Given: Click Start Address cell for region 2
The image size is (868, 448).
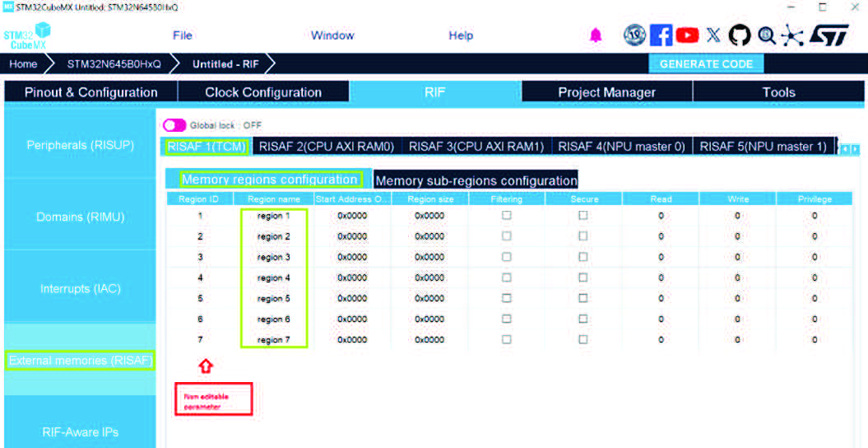Looking at the screenshot, I should point(353,236).
